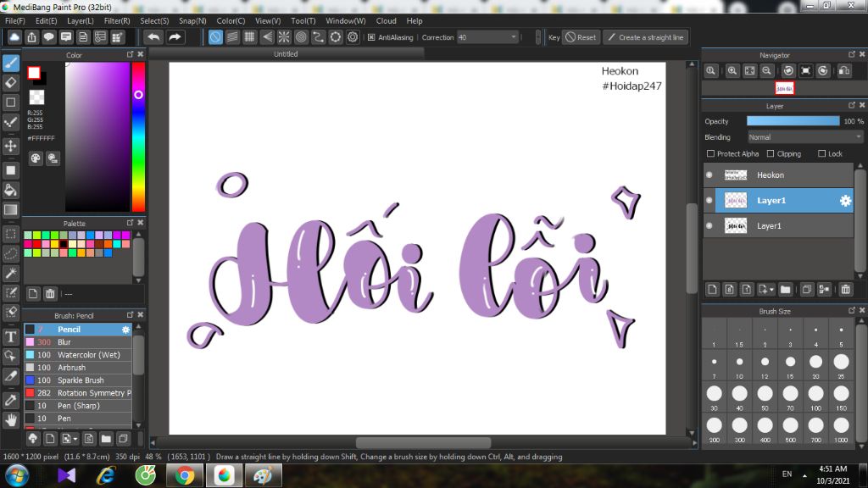This screenshot has height=488, width=868.
Task: Click the Undo arrow in toolbar
Action: 154,37
